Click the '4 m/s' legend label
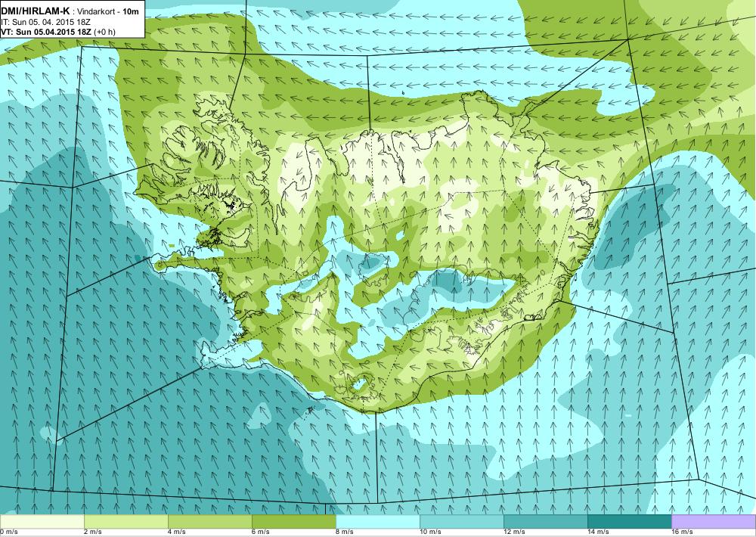This screenshot has width=756, height=537. tap(177, 532)
